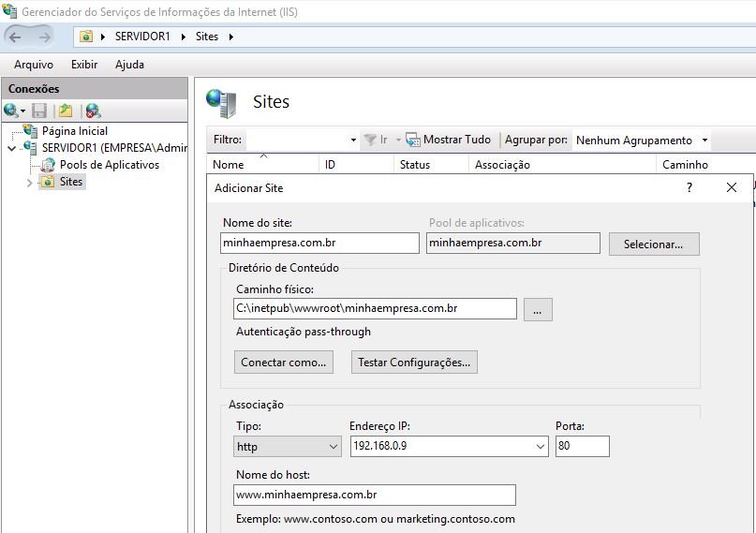Click the back navigation arrow
This screenshot has height=533, width=756.
coord(15,37)
